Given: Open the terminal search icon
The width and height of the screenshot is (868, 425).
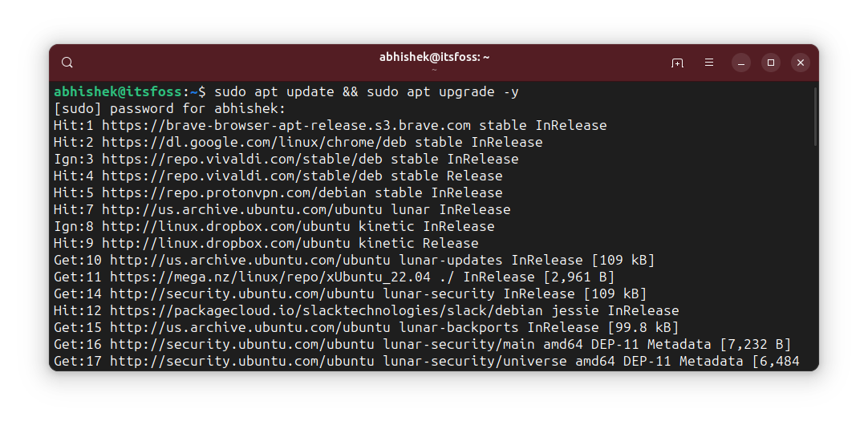Looking at the screenshot, I should [67, 63].
